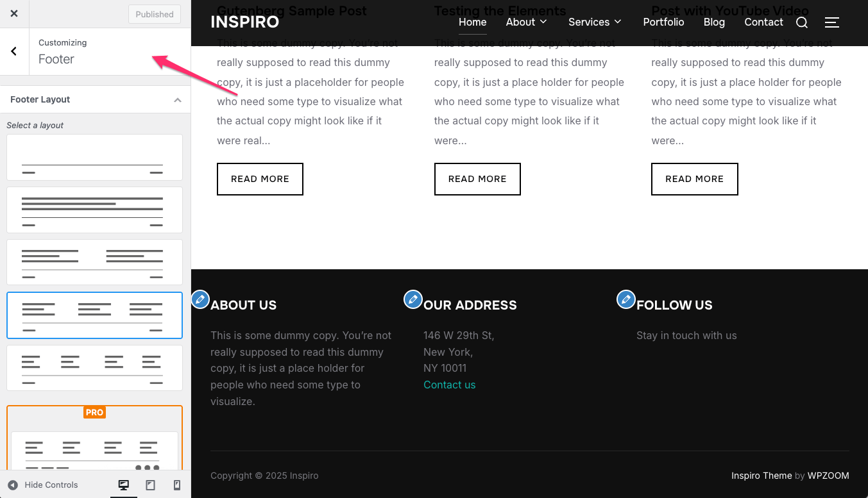Switch to desktop preview device

pyautogui.click(x=124, y=485)
